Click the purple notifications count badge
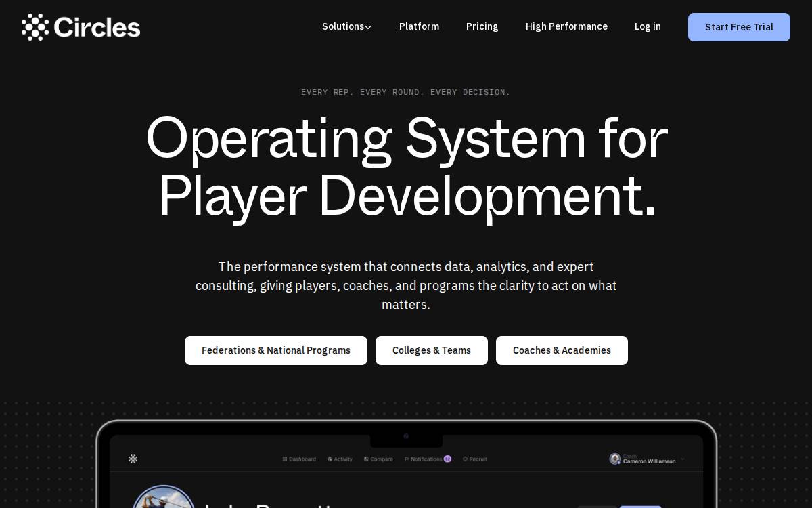The height and width of the screenshot is (508, 812). (447, 459)
